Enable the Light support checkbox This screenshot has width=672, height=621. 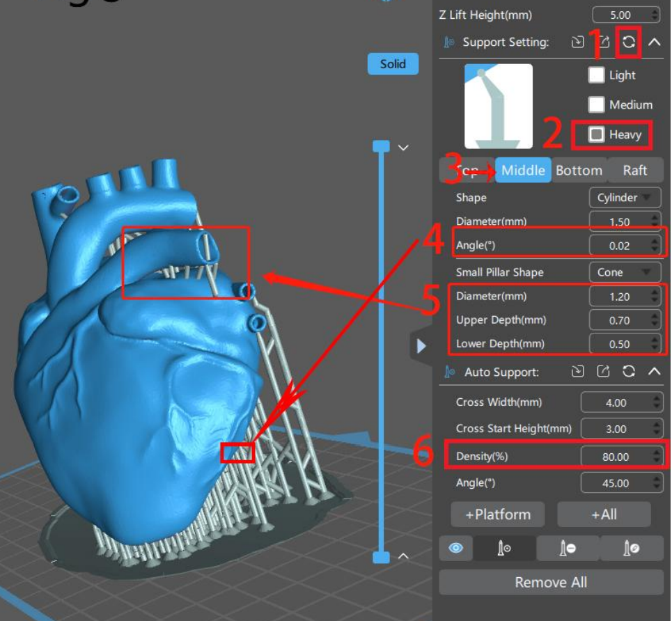tap(596, 75)
